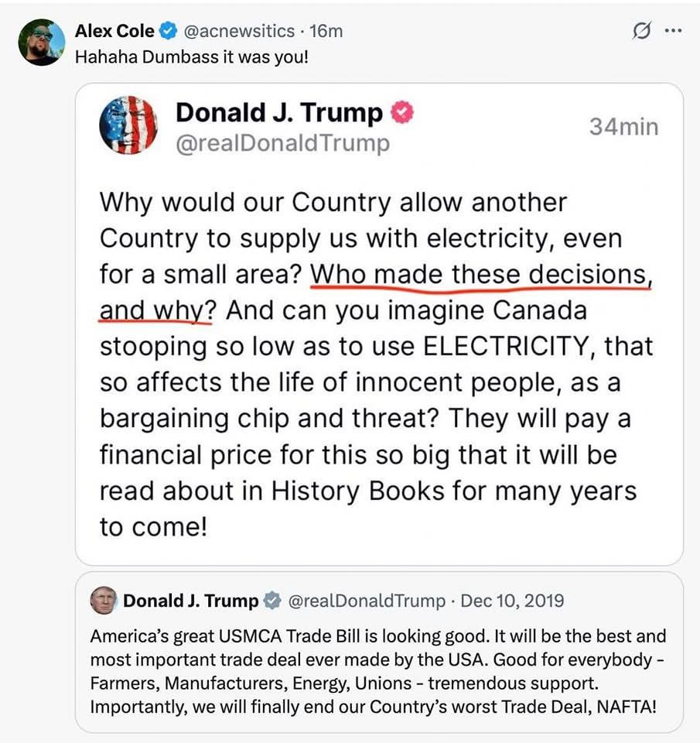700x743 pixels.
Task: Click the large @realDonaldTrump handle in the image
Action: coord(283,143)
